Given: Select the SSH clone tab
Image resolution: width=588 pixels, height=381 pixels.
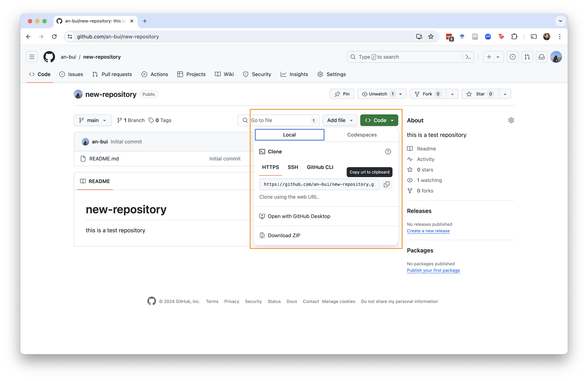Looking at the screenshot, I should (293, 167).
